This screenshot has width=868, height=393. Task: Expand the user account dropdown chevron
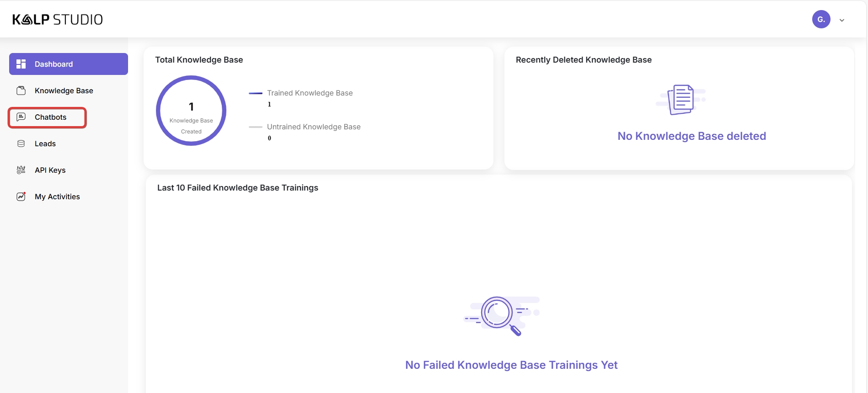pos(842,20)
